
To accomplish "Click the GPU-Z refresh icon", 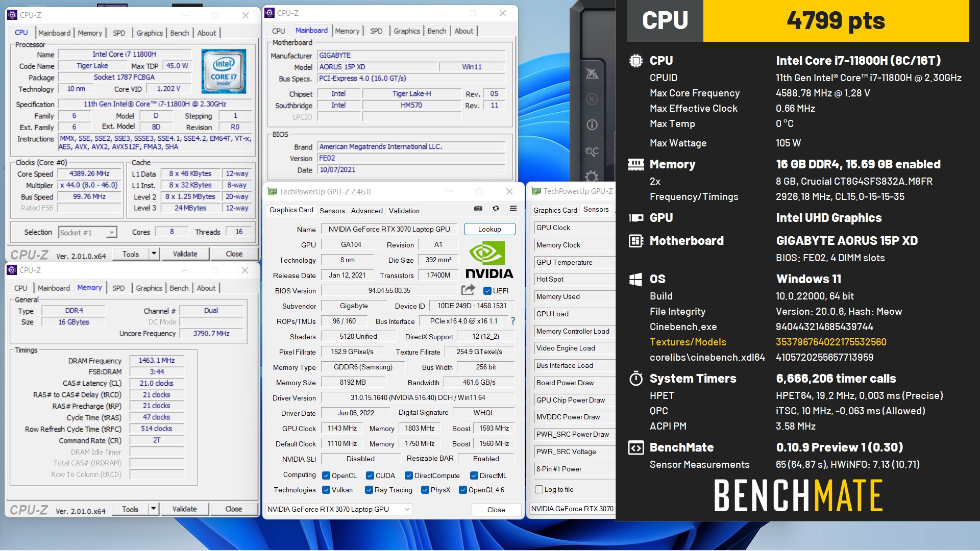I will pyautogui.click(x=496, y=209).
